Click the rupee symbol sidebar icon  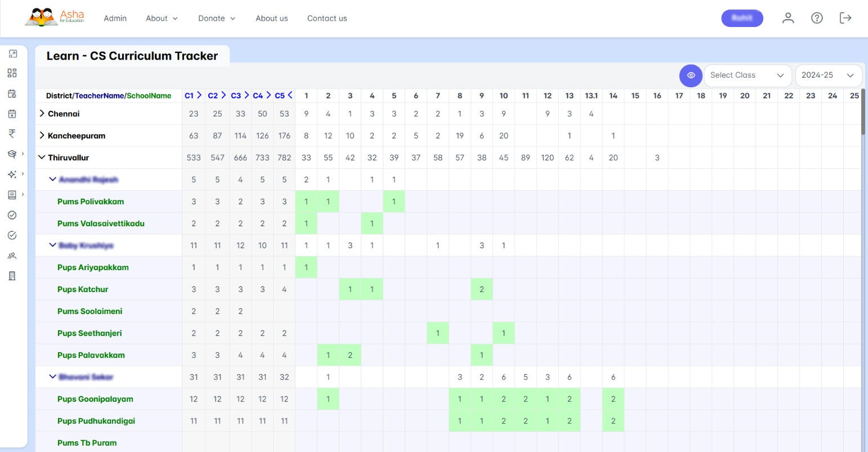pos(12,133)
